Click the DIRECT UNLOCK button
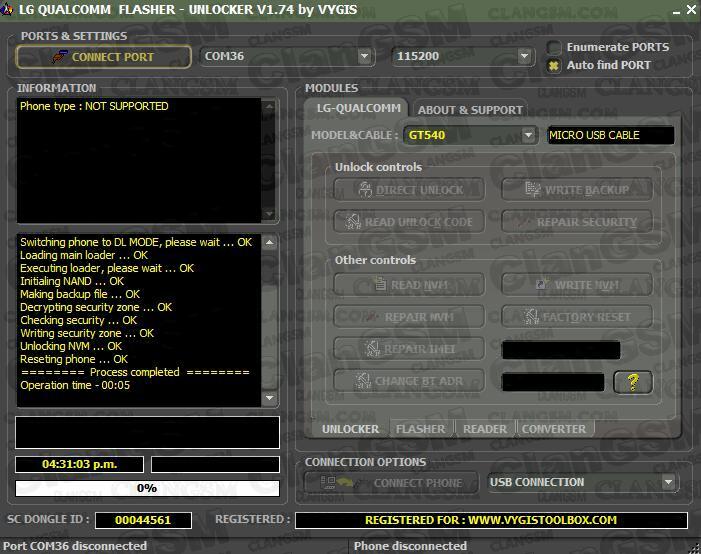The height and width of the screenshot is (554, 701). 409,190
